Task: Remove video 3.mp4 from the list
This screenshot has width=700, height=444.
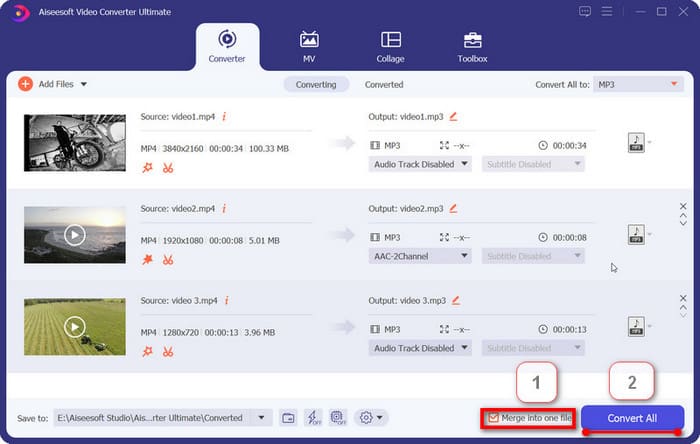Action: [683, 298]
